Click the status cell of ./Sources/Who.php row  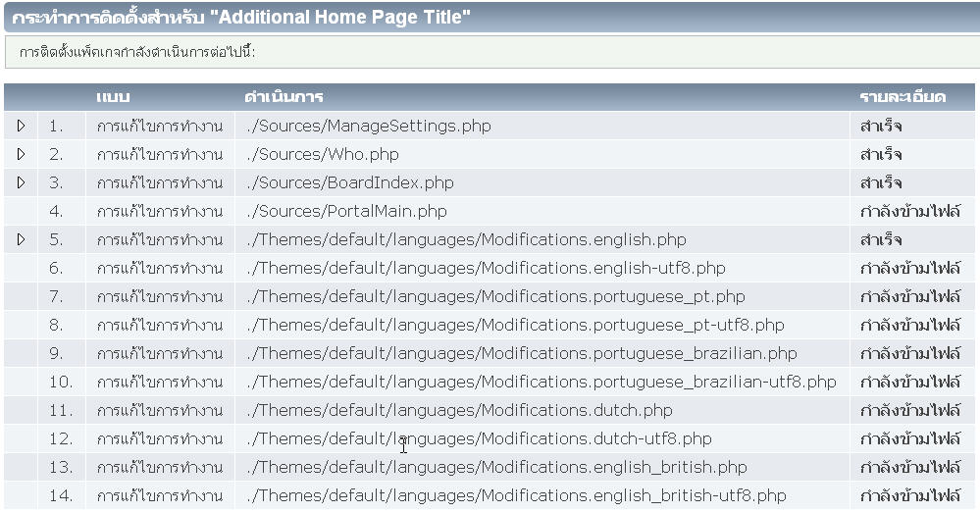[x=881, y=154]
